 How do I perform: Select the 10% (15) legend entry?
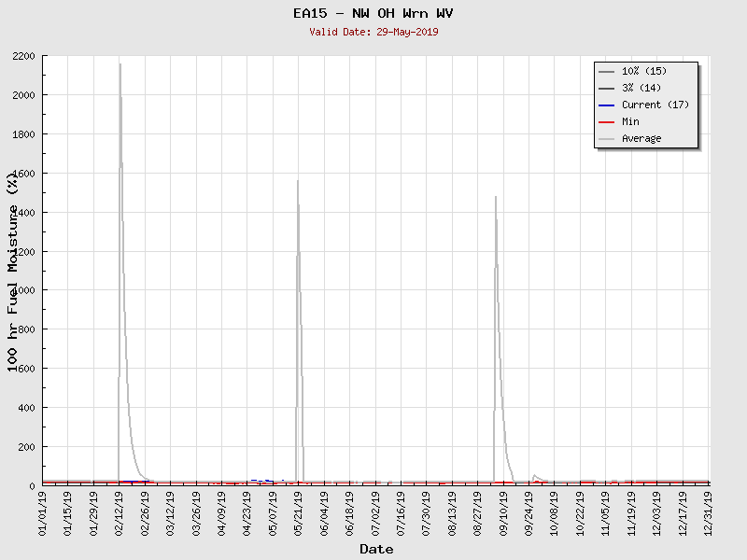pos(645,71)
